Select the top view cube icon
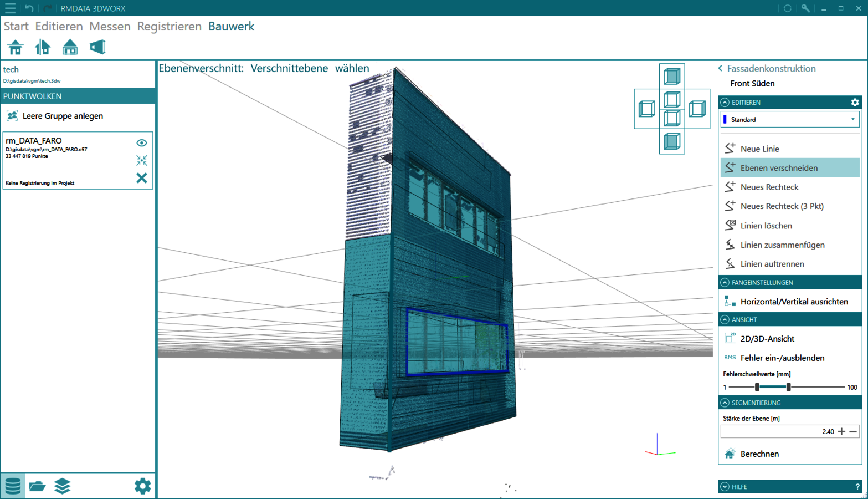The width and height of the screenshot is (868, 499). pyautogui.click(x=672, y=76)
